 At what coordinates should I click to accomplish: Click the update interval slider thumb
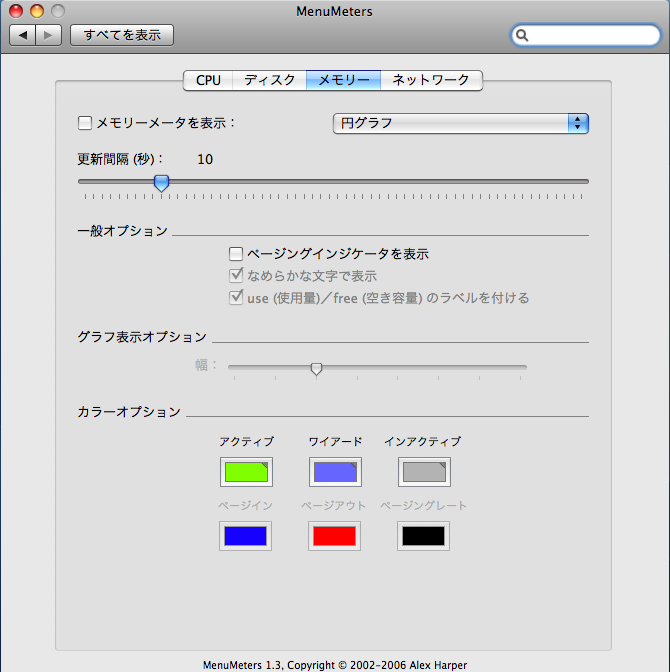click(161, 183)
